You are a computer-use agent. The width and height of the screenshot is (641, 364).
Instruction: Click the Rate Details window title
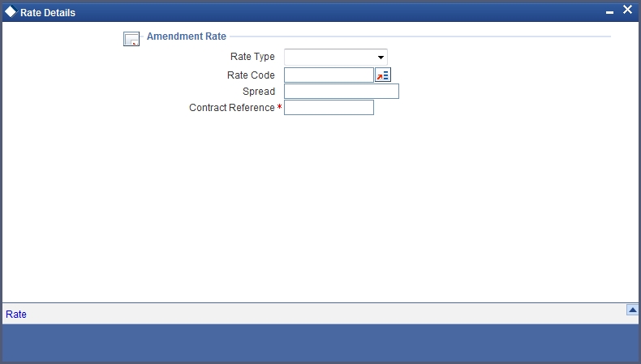[x=48, y=13]
